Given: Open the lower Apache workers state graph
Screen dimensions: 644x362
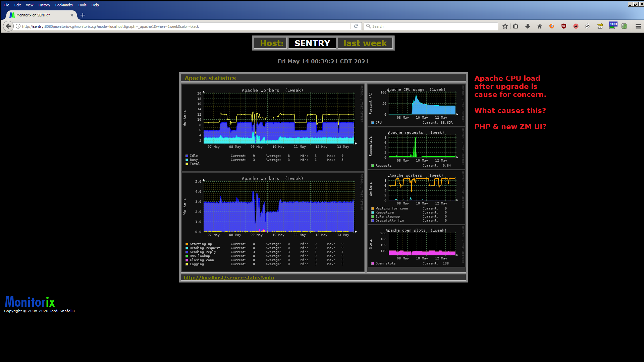Looking at the screenshot, I should coord(273,222).
